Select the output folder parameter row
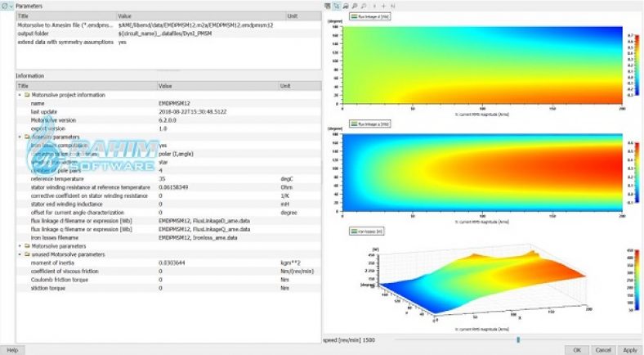644x355 pixels. (49, 34)
